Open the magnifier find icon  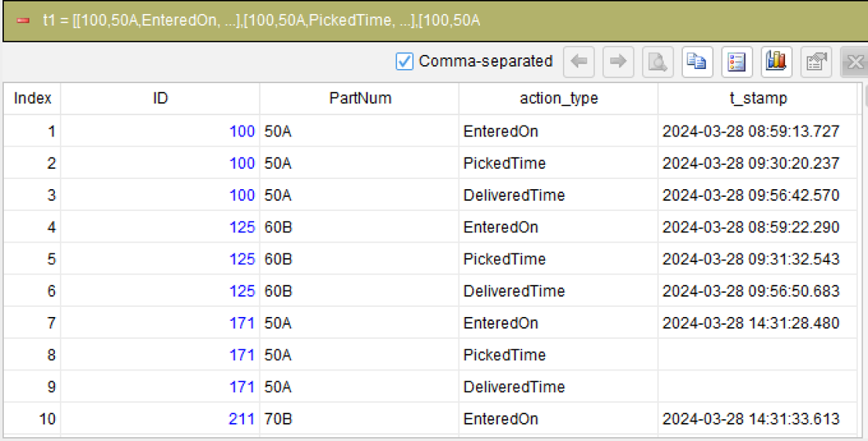tap(658, 61)
